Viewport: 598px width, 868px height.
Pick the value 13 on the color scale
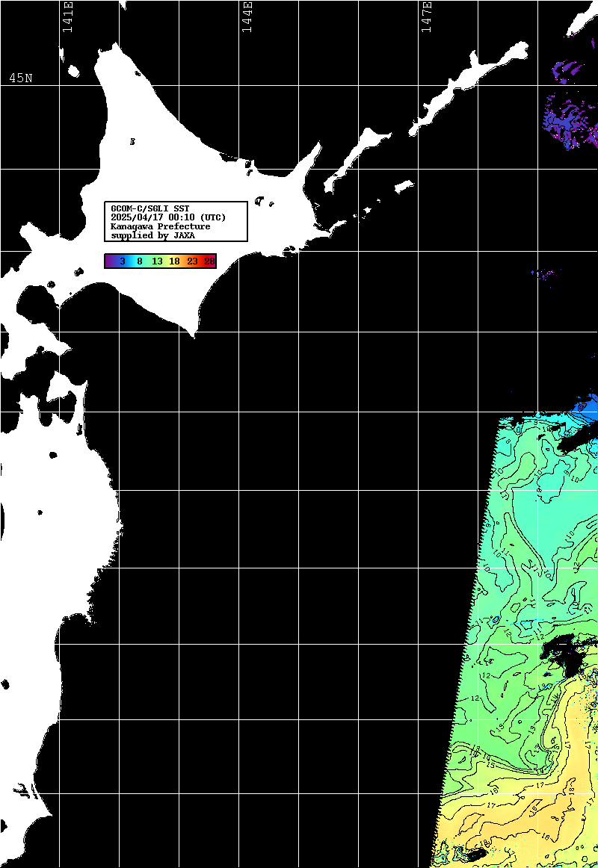tap(157, 261)
